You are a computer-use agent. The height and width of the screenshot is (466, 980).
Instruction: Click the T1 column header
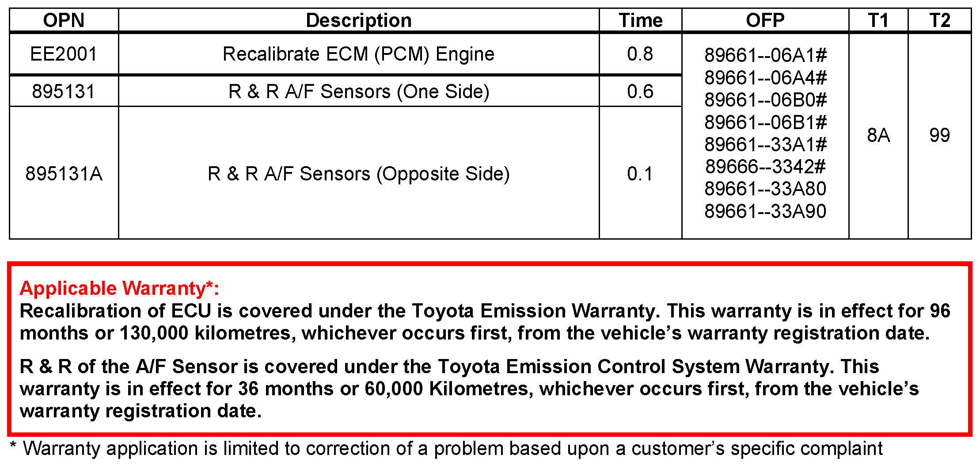click(x=878, y=20)
